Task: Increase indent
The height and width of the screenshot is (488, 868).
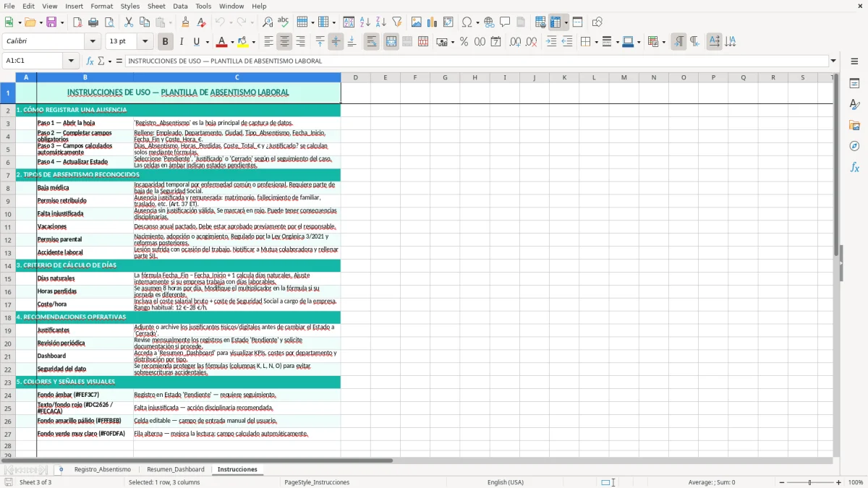Action: coord(551,42)
